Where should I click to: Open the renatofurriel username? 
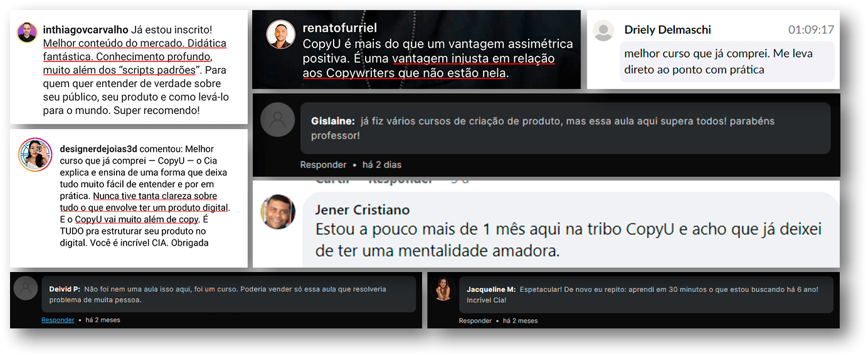[340, 28]
